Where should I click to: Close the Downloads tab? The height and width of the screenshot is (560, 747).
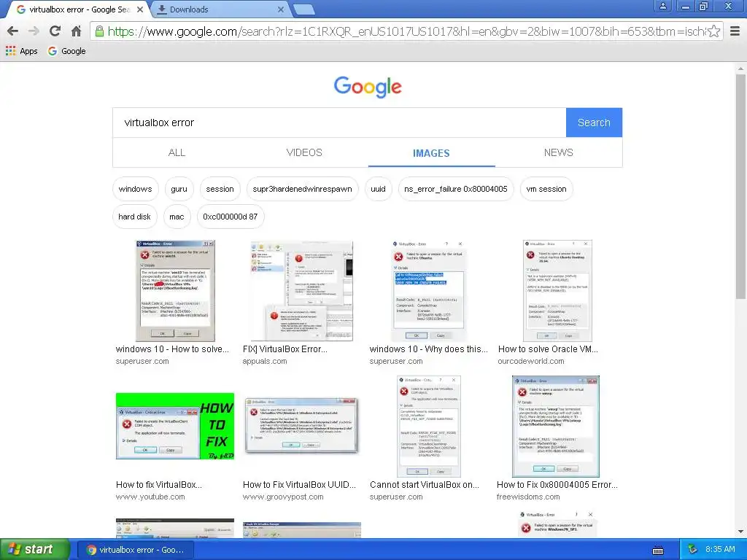pyautogui.click(x=281, y=9)
